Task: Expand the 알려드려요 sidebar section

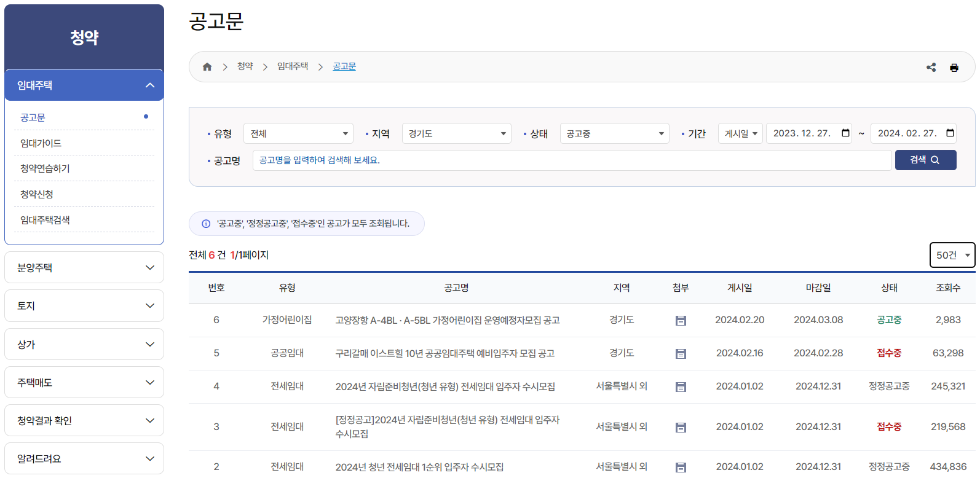Action: click(84, 458)
